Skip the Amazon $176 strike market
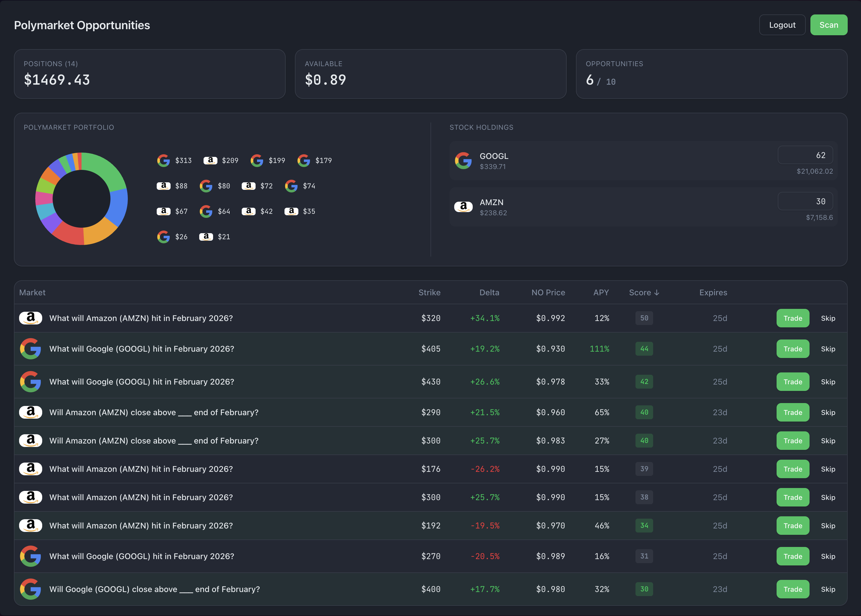This screenshot has width=861, height=616. [828, 469]
